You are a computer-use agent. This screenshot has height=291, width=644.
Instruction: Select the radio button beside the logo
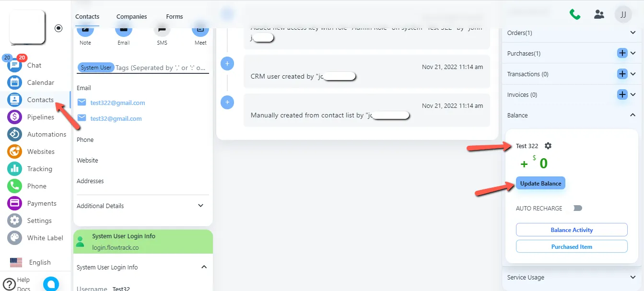pyautogui.click(x=59, y=28)
